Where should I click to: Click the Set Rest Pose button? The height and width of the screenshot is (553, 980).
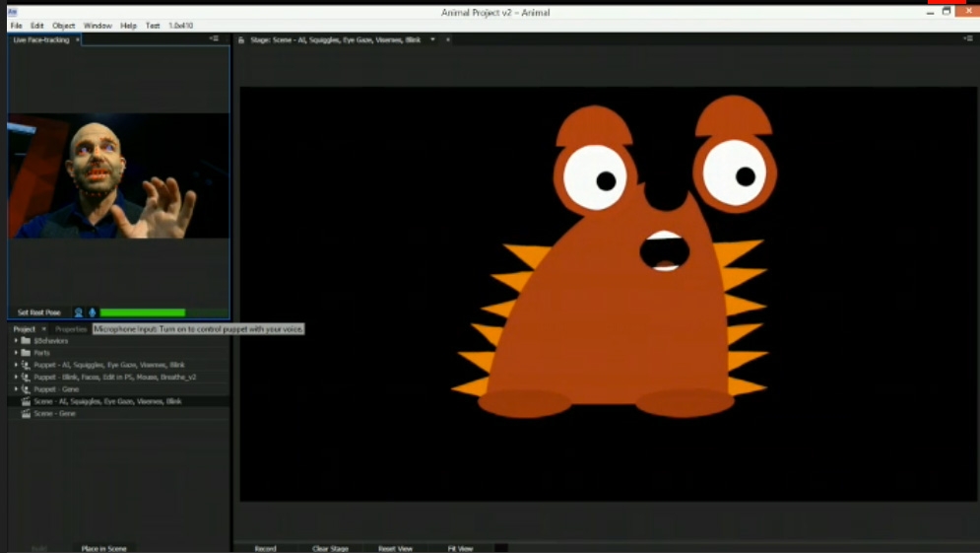(39, 312)
